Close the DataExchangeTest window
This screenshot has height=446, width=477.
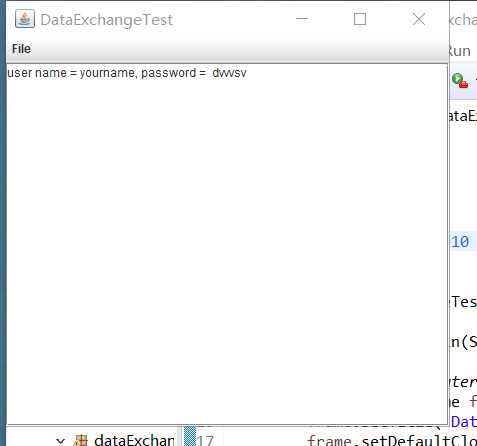coord(419,19)
